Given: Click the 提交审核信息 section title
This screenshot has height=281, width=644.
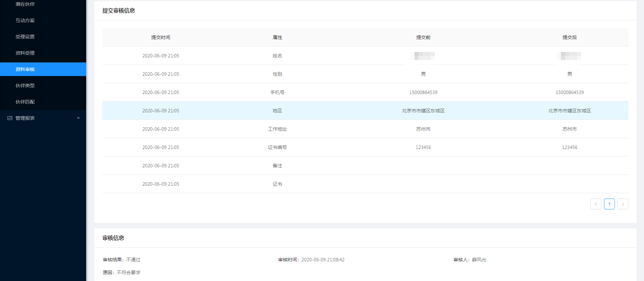Looking at the screenshot, I should (x=119, y=11).
